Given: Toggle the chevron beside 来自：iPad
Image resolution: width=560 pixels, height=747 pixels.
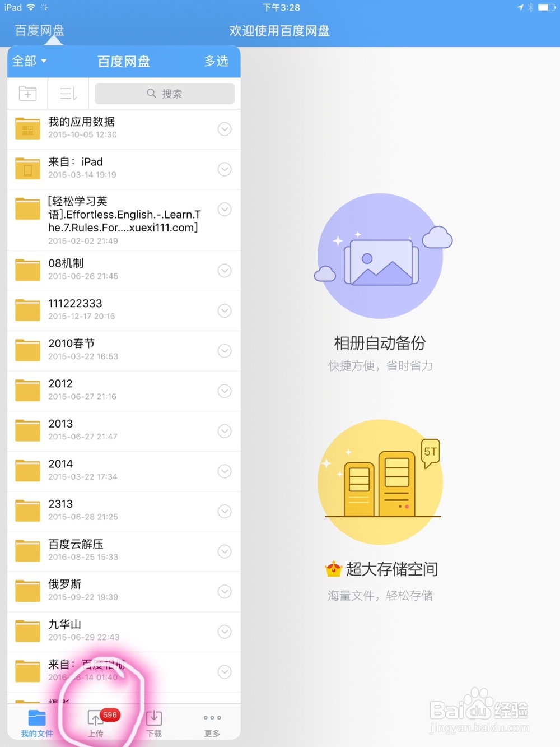Looking at the screenshot, I should click(x=225, y=169).
